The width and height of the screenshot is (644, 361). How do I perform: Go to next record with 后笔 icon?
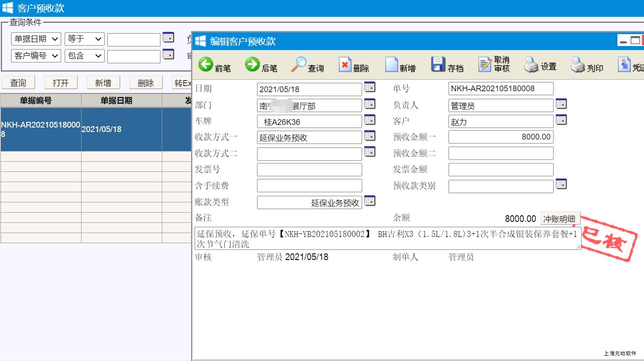(x=252, y=65)
